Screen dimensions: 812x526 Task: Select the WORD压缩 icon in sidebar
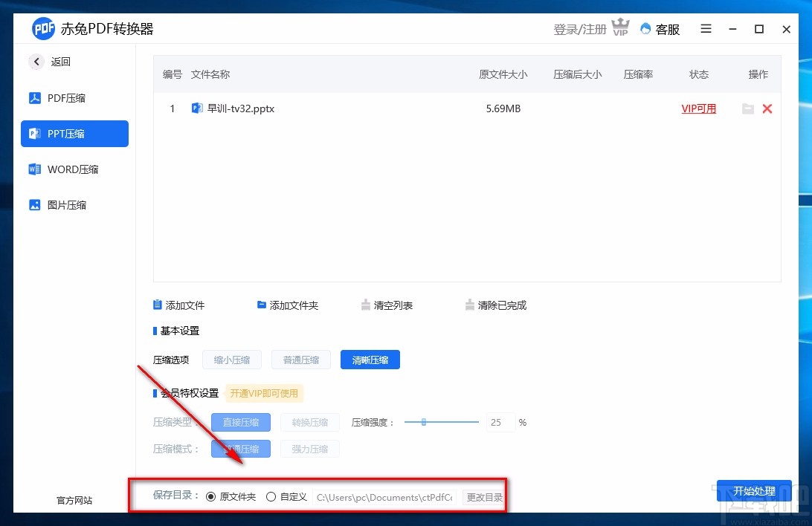(x=35, y=169)
